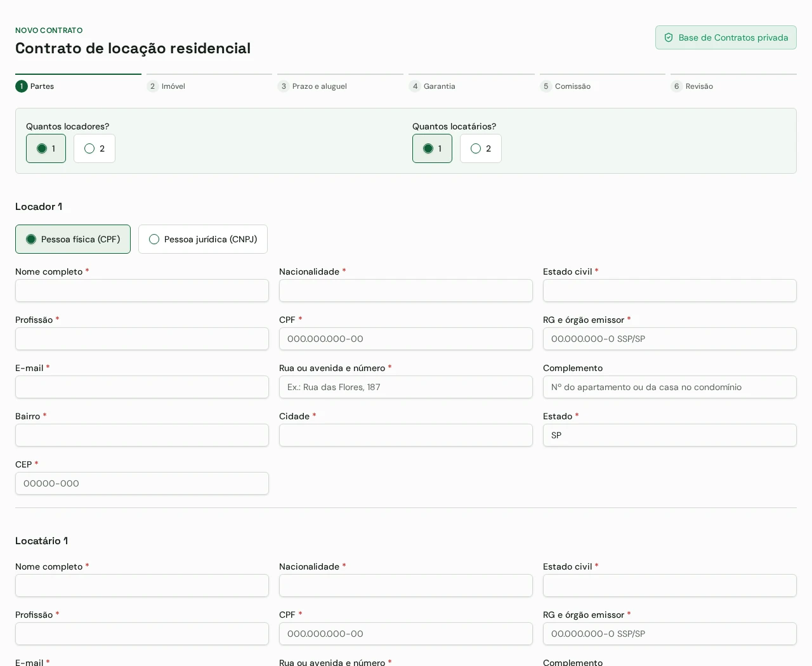Click the shield icon in Base de Contratos button

[669, 37]
